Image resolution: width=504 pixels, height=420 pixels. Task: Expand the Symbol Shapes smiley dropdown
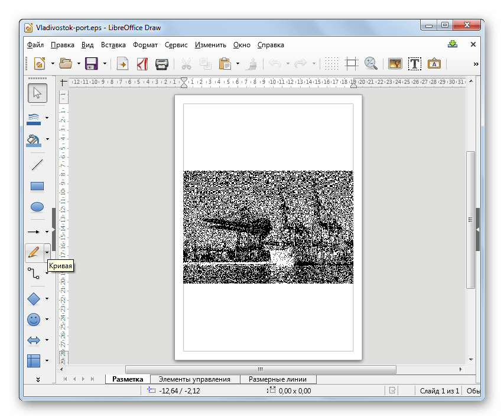tap(47, 320)
